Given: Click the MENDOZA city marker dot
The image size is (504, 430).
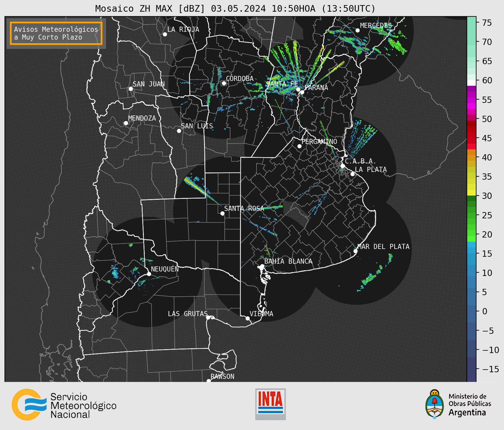Looking at the screenshot, I should coord(126,123).
